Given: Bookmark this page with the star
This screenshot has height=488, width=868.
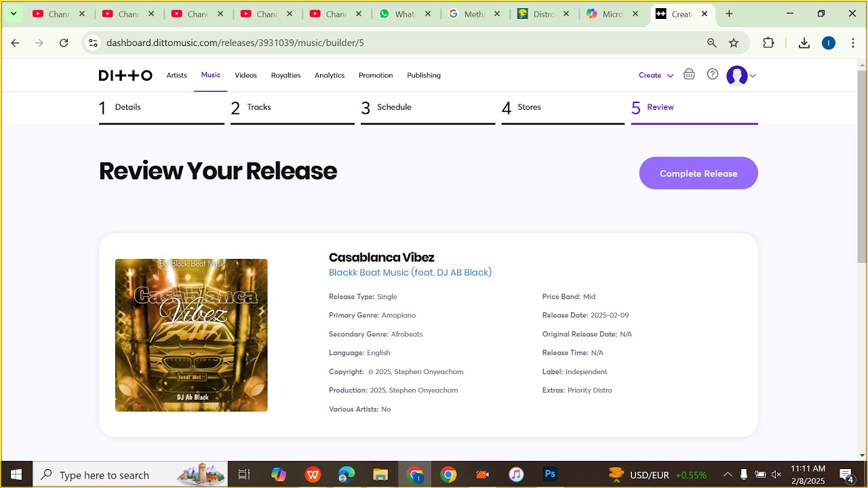Looking at the screenshot, I should (x=734, y=43).
